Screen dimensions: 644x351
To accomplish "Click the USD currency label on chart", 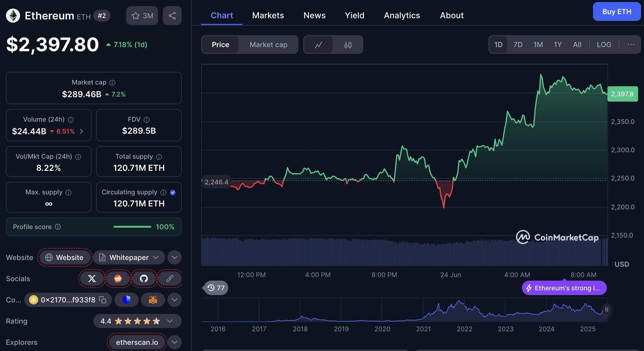I will coord(622,264).
